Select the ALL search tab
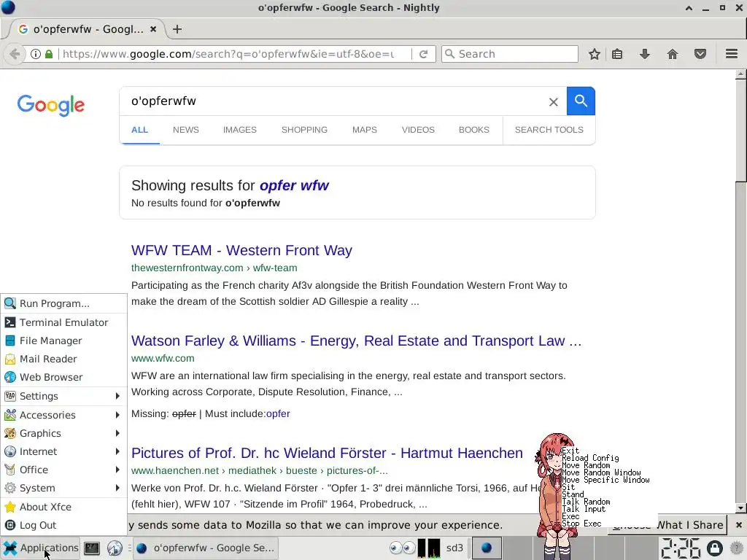Viewport: 747px width, 560px height. click(139, 130)
